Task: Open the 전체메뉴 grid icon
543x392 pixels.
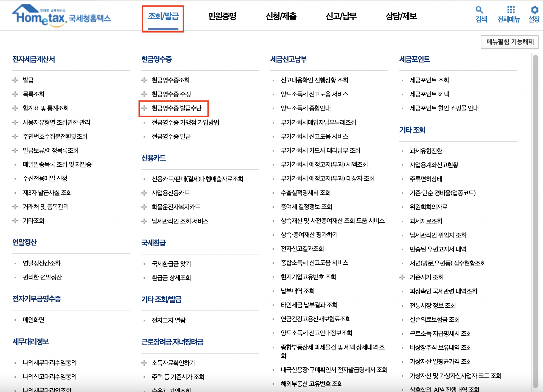Action: tap(511, 10)
